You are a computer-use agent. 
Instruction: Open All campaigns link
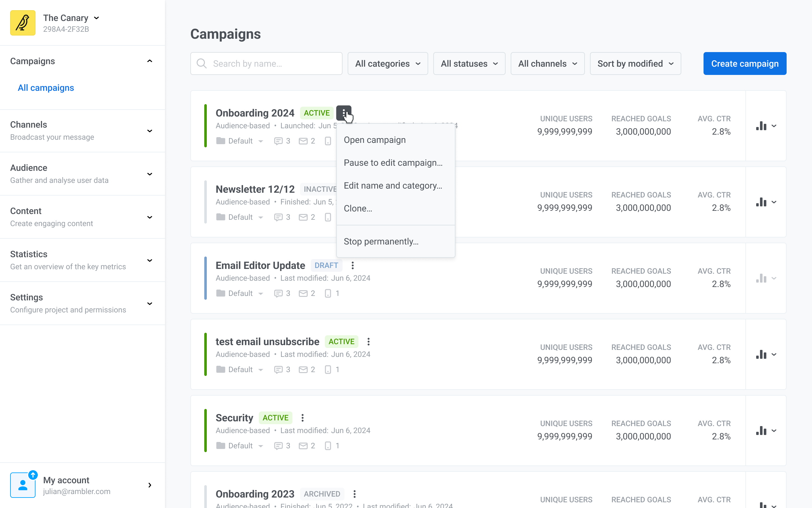coord(46,88)
